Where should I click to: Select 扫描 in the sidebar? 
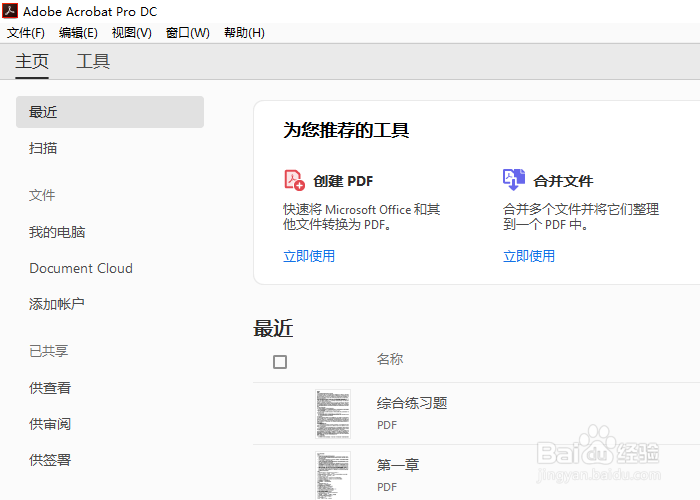[x=43, y=148]
